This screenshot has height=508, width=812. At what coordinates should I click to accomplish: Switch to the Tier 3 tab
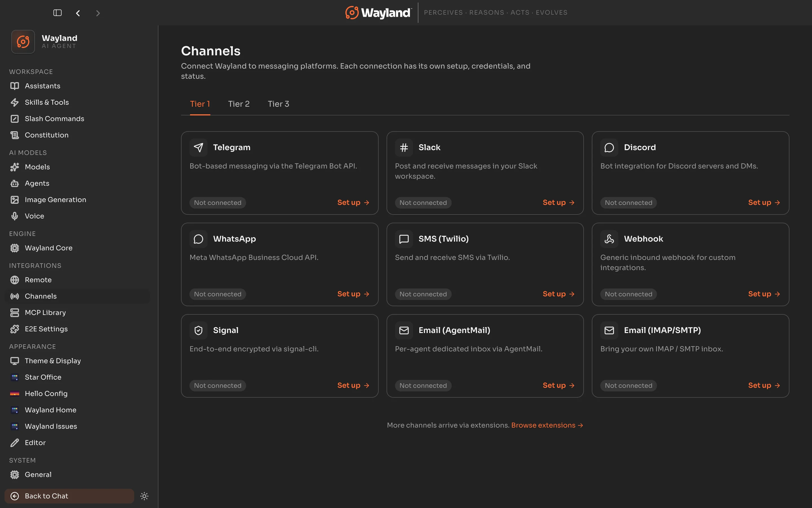coord(279,104)
